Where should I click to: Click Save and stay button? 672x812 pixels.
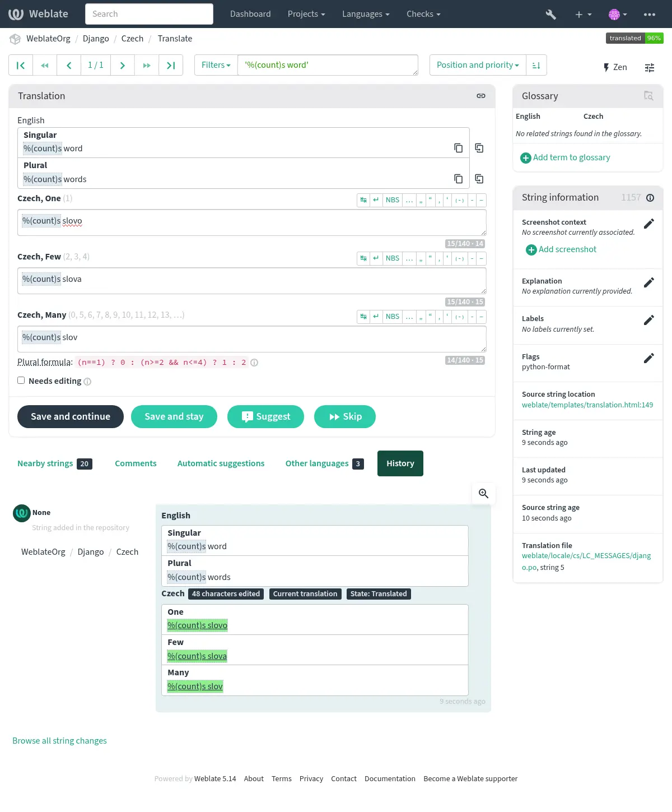[174, 416]
